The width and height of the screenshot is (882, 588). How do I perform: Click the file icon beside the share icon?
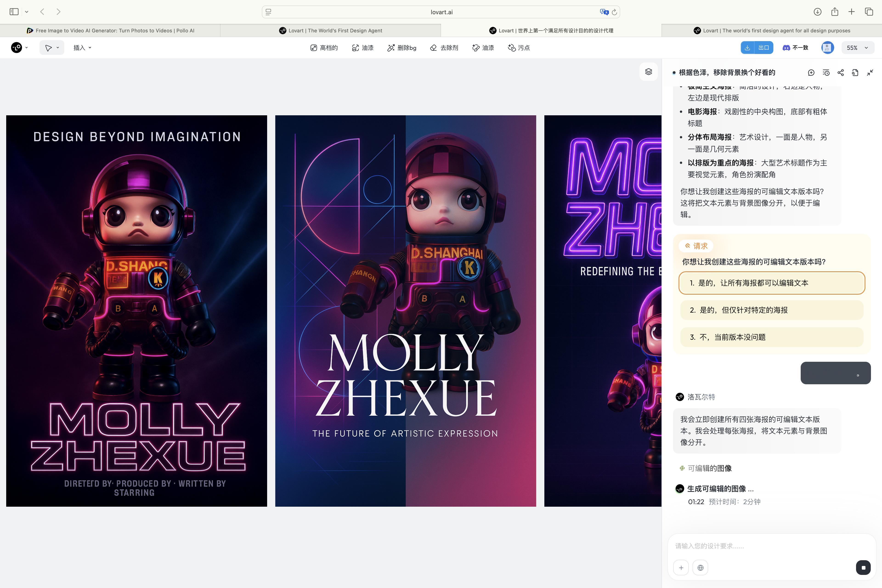(855, 73)
